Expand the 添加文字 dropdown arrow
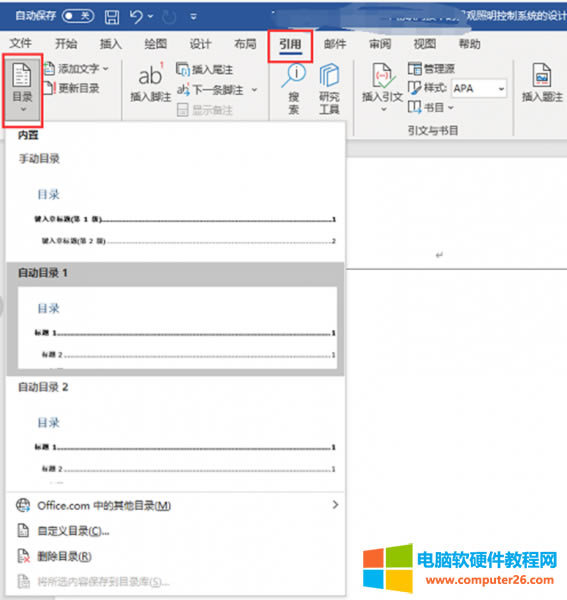The width and height of the screenshot is (567, 600). 106,69
